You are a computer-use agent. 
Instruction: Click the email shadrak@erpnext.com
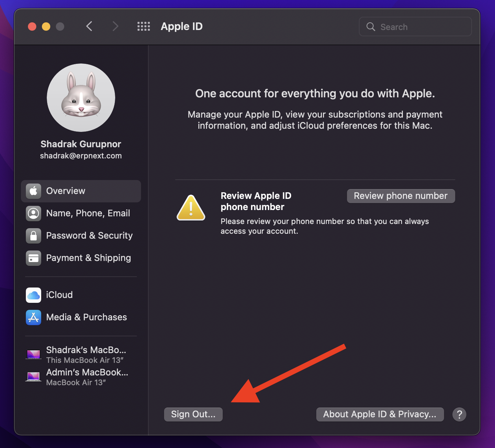coord(81,156)
